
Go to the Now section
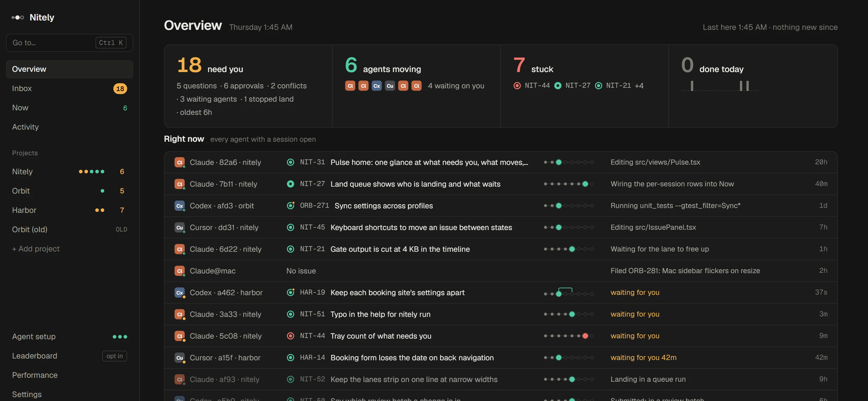[x=69, y=108]
